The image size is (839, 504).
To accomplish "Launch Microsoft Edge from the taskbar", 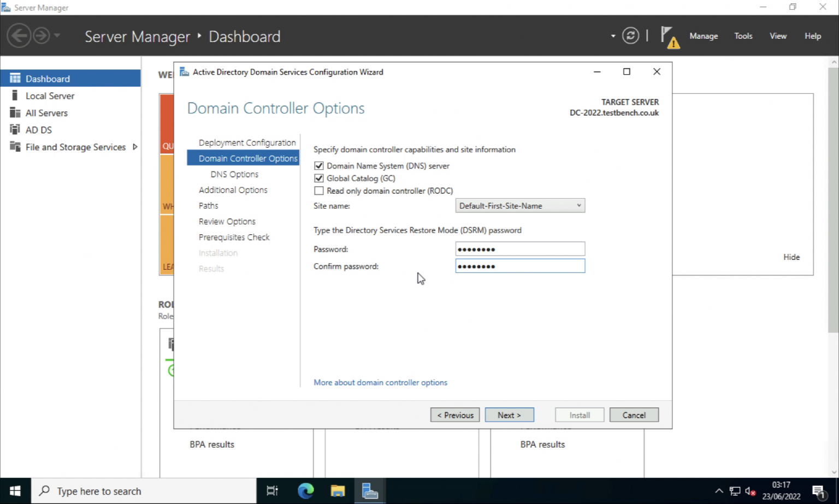I will 305,491.
